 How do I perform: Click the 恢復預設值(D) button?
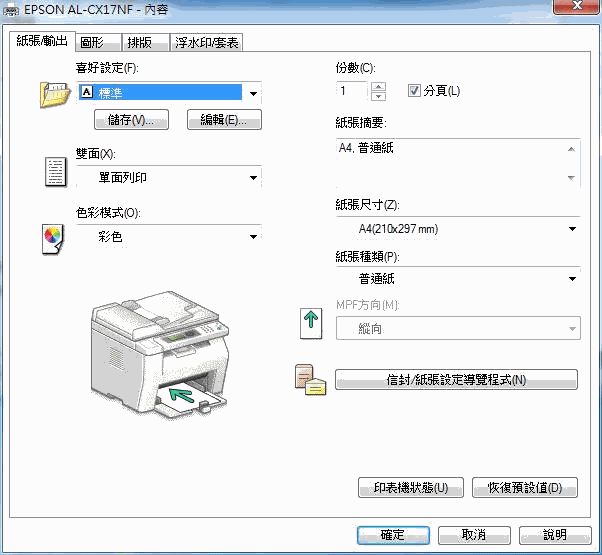(524, 487)
